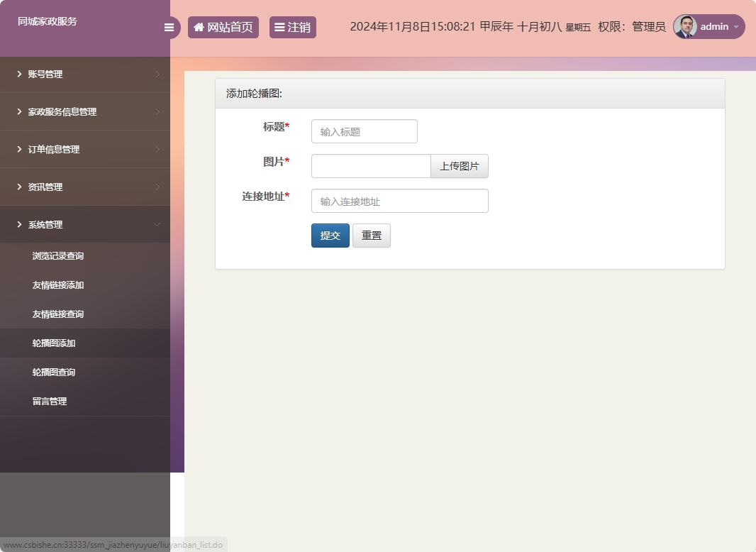The image size is (756, 552).
Task: Select 浏览记录查询 submenu item
Action: pos(85,256)
